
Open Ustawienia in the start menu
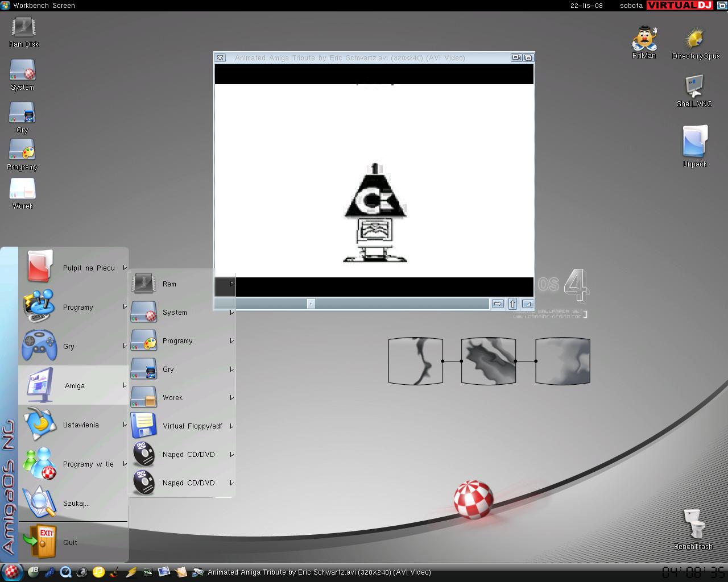(73, 425)
